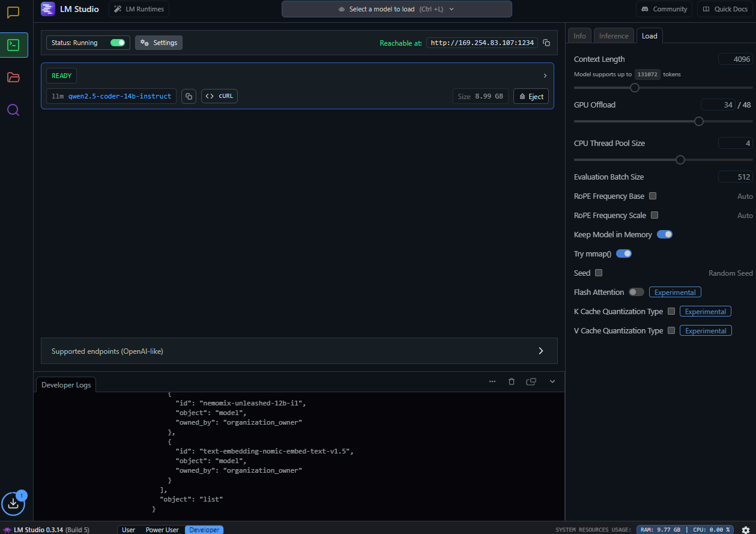
Task: Expand the READY model card chevron
Action: click(x=545, y=76)
